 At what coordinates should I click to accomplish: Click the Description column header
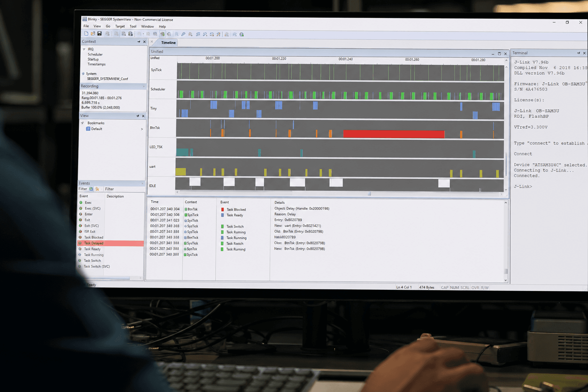pyautogui.click(x=115, y=196)
